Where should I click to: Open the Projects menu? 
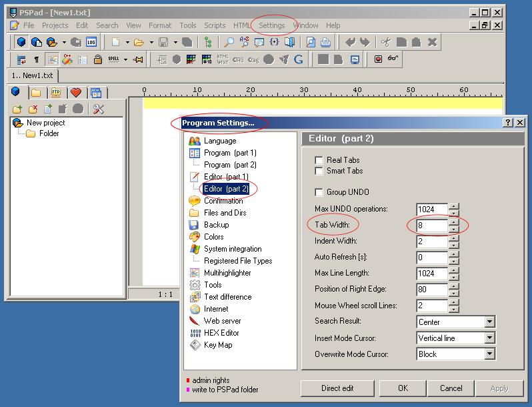[55, 25]
